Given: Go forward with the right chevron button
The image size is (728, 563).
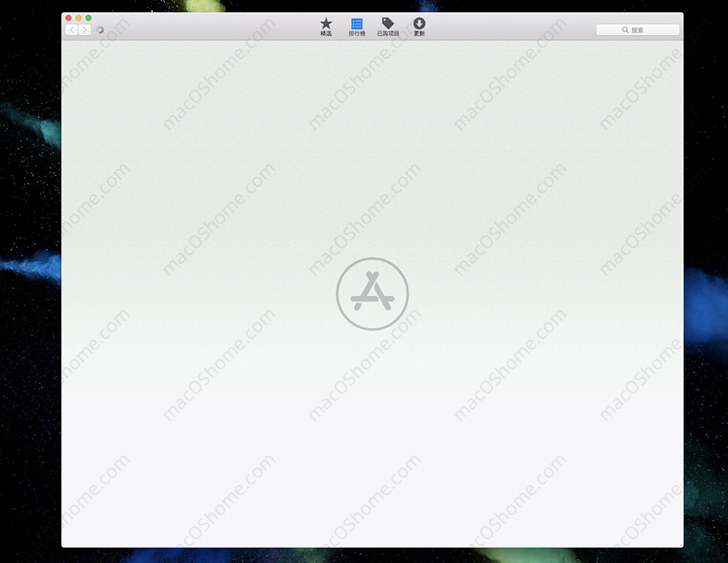Looking at the screenshot, I should pos(85,30).
